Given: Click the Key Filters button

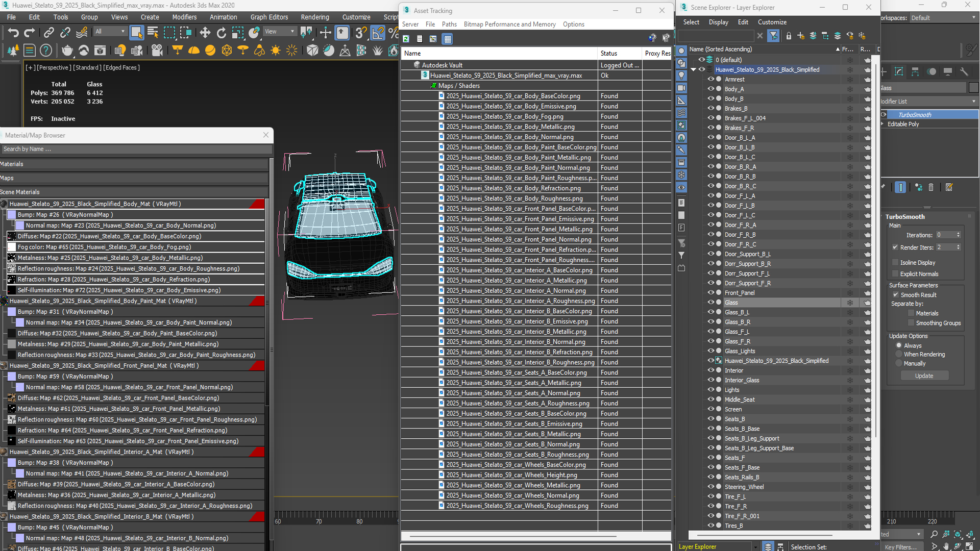Looking at the screenshot, I should tap(900, 546).
